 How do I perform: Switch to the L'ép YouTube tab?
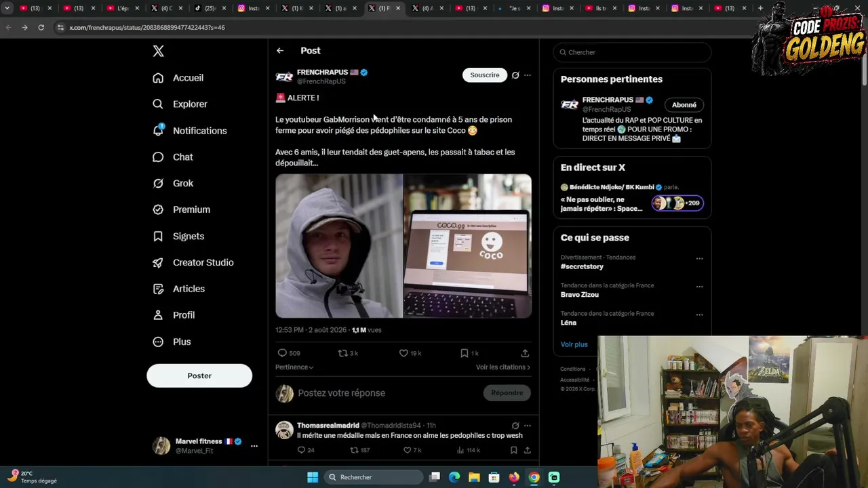(123, 8)
